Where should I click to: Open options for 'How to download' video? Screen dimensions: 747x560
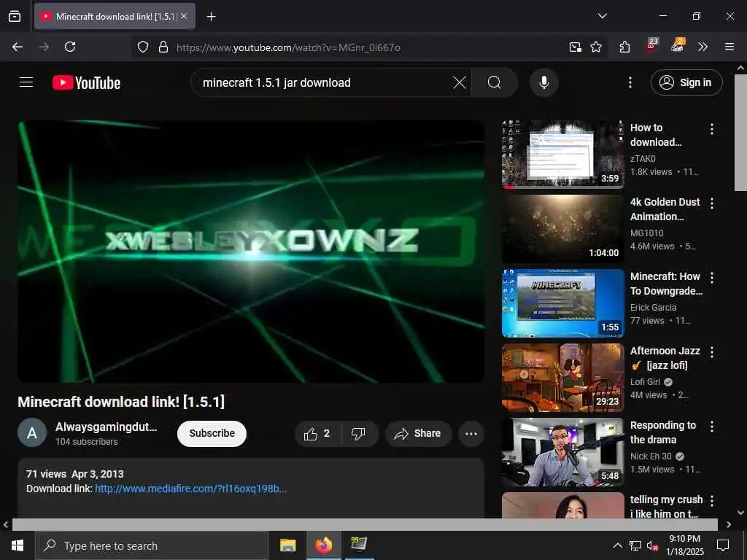[x=712, y=129]
